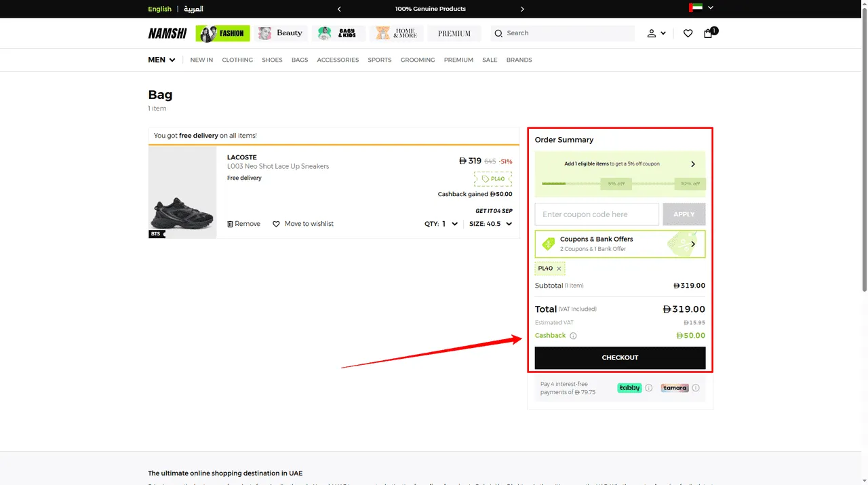Open SHOES menu
The height and width of the screenshot is (485, 868).
pyautogui.click(x=272, y=60)
